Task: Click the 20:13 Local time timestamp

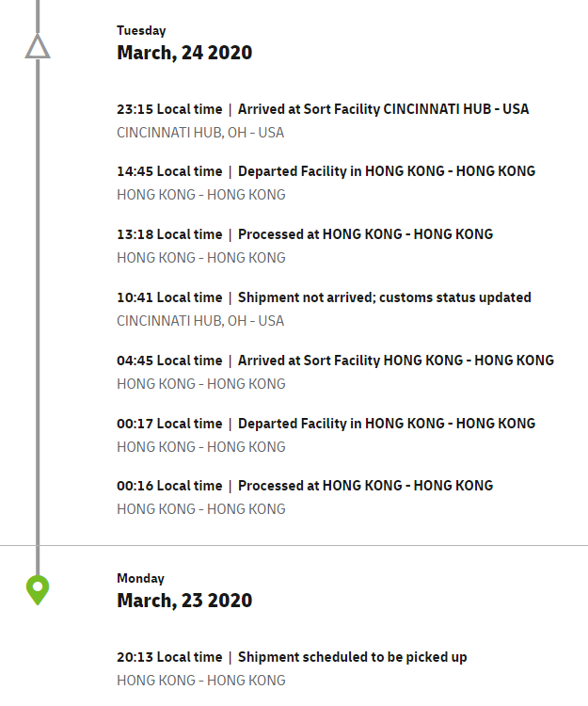Action: click(x=169, y=657)
